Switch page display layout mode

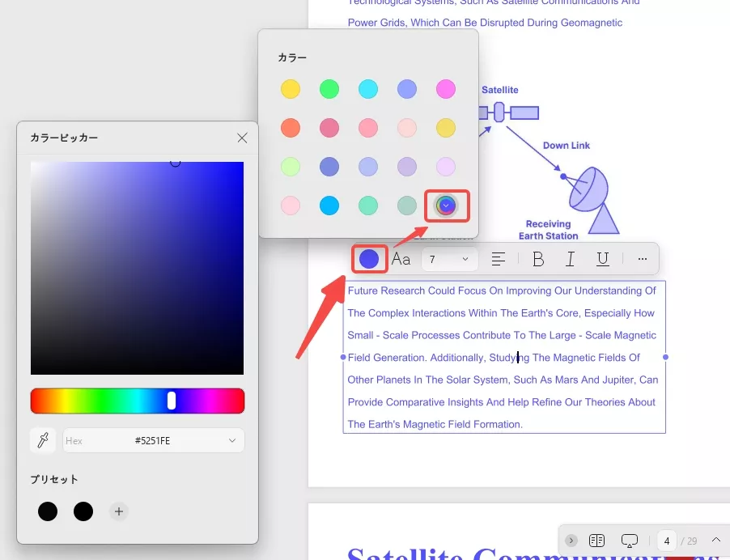click(x=596, y=541)
